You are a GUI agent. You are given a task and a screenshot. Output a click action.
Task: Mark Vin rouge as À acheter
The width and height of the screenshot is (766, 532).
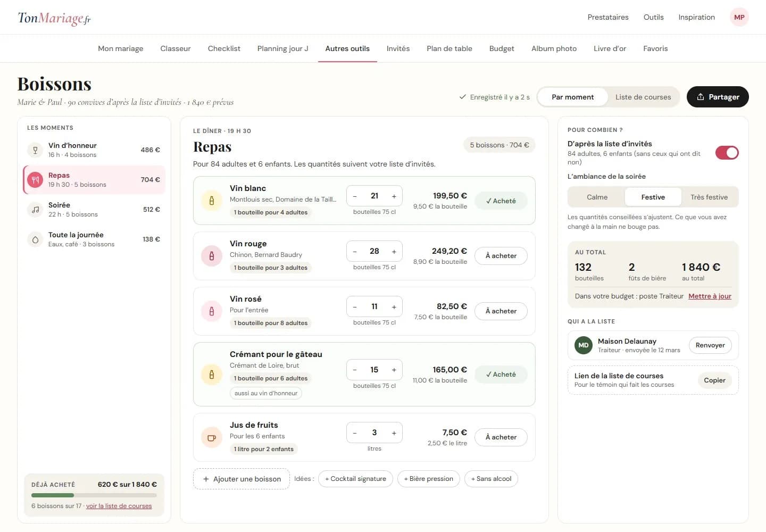click(501, 256)
